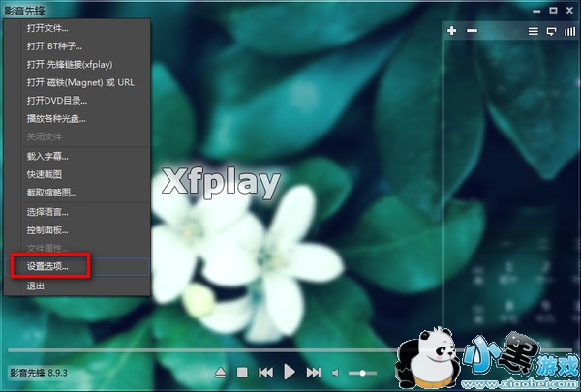
Task: Open the playlist list-view icon
Action: pyautogui.click(x=534, y=32)
